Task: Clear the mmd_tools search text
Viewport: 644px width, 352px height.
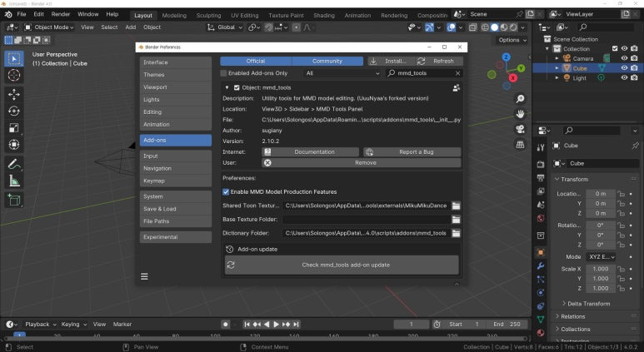Action: pyautogui.click(x=457, y=73)
